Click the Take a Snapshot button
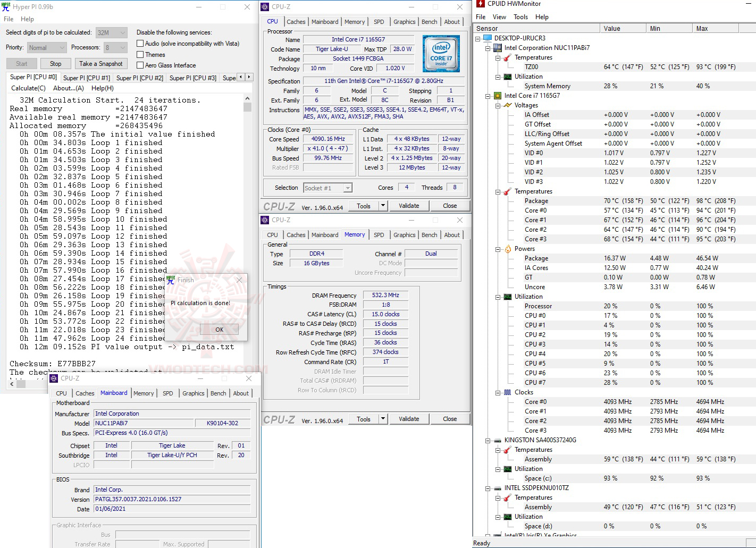This screenshot has height=548, width=756. coord(100,64)
